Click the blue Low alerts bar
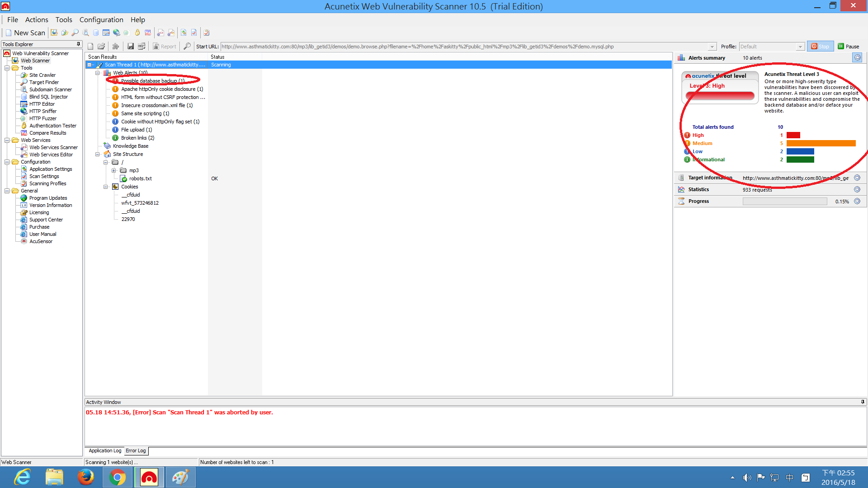Screen dimensions: 868x488 pyautogui.click(x=800, y=151)
